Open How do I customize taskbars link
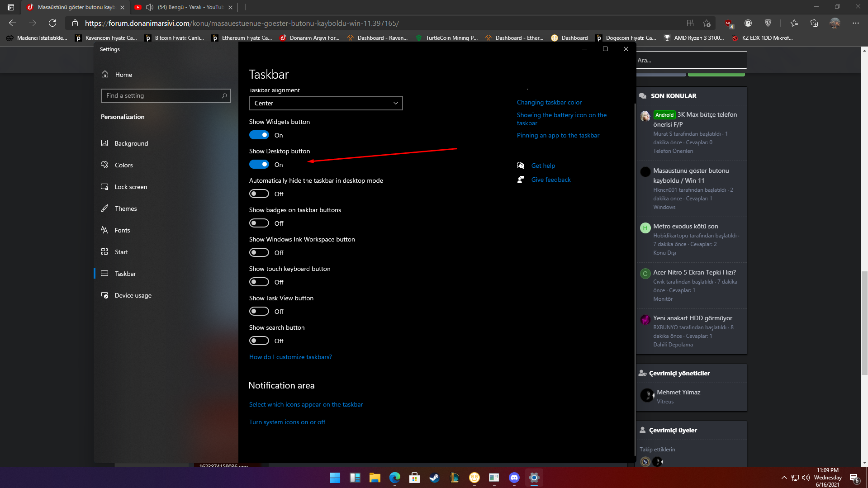This screenshot has width=868, height=488. pos(290,357)
